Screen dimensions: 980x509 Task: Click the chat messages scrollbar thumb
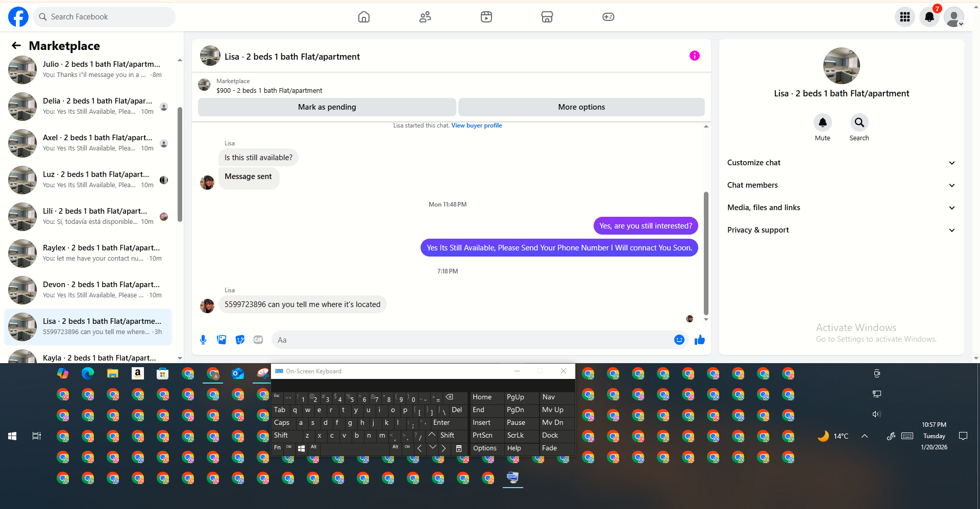click(706, 253)
